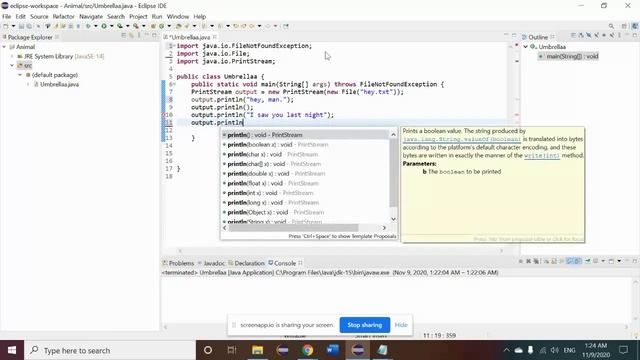Viewport: 640px width, 360px height.
Task: Toggle Show Console on Standard Error
Action: pos(578,261)
